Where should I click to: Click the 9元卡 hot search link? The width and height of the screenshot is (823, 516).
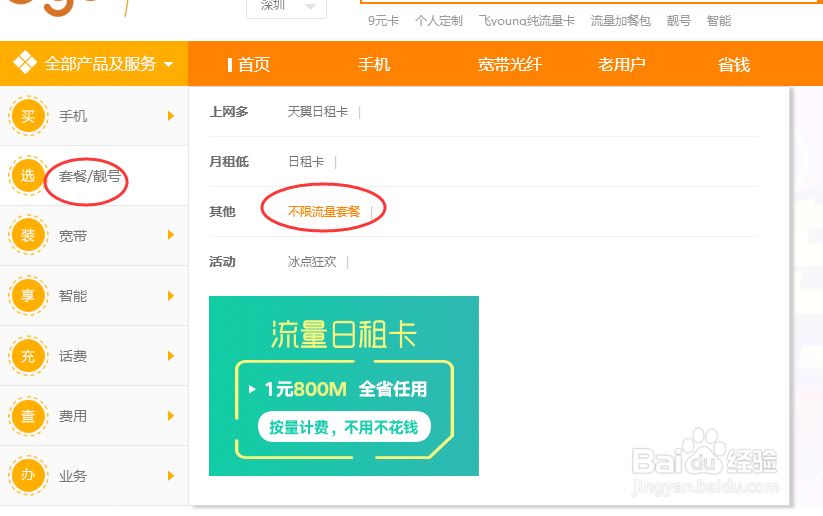pyautogui.click(x=383, y=20)
